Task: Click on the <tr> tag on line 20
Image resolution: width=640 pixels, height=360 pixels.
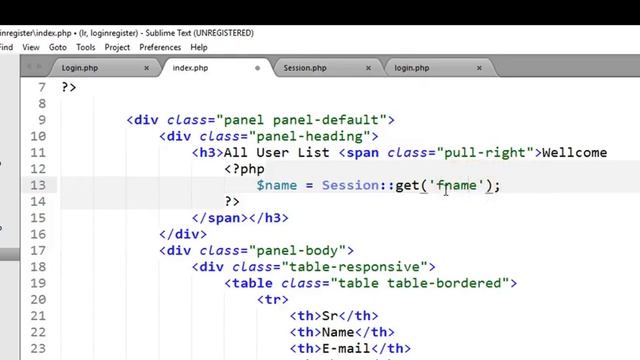Action: click(x=273, y=300)
